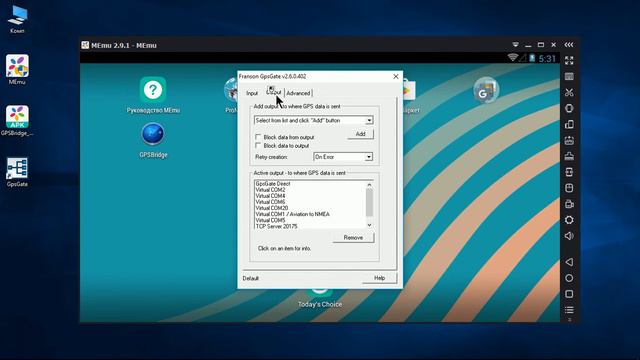
Task: Click the video record icon in sidebar
Action: coord(569,204)
